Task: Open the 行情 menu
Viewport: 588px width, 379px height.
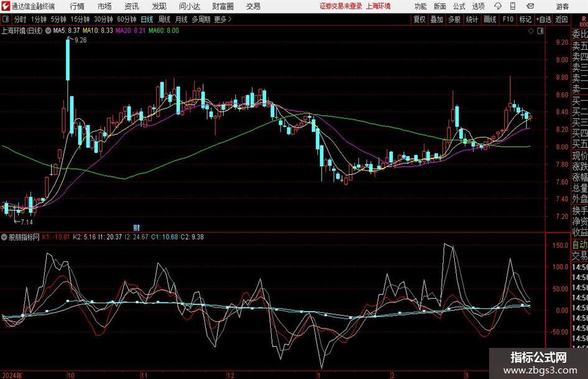Action: click(x=77, y=6)
